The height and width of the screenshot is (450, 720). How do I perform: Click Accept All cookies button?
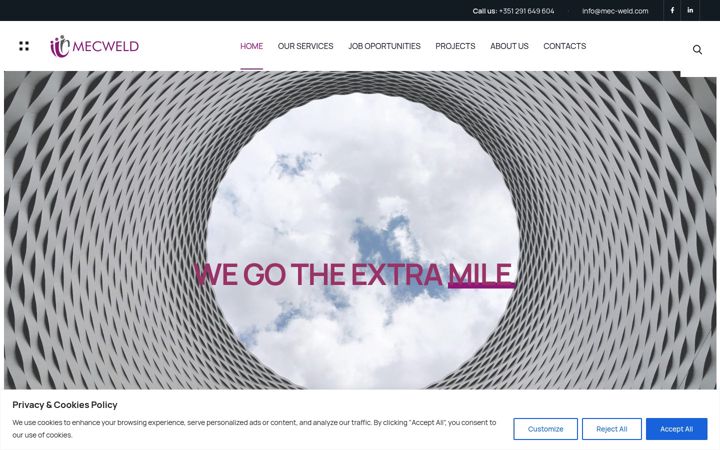(676, 429)
